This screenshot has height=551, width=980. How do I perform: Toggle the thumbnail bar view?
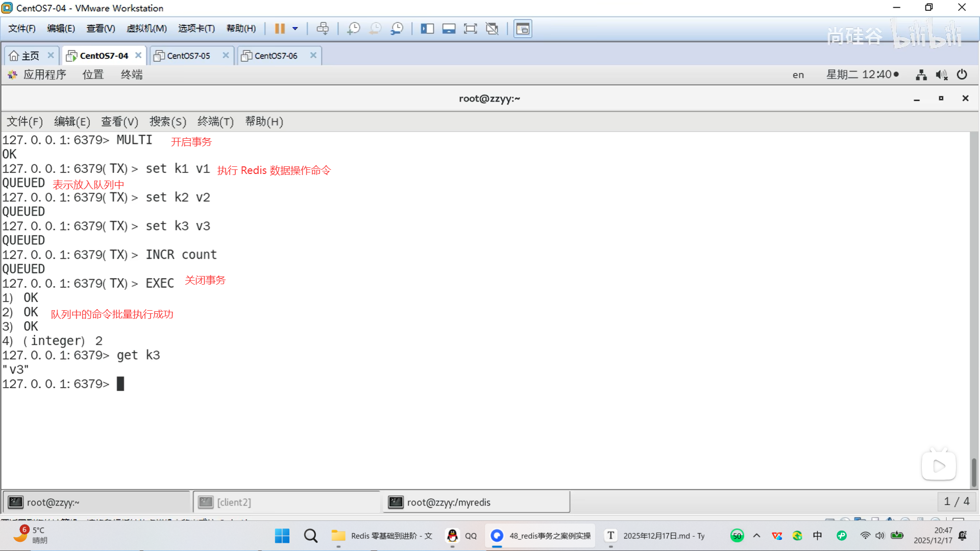click(x=449, y=29)
